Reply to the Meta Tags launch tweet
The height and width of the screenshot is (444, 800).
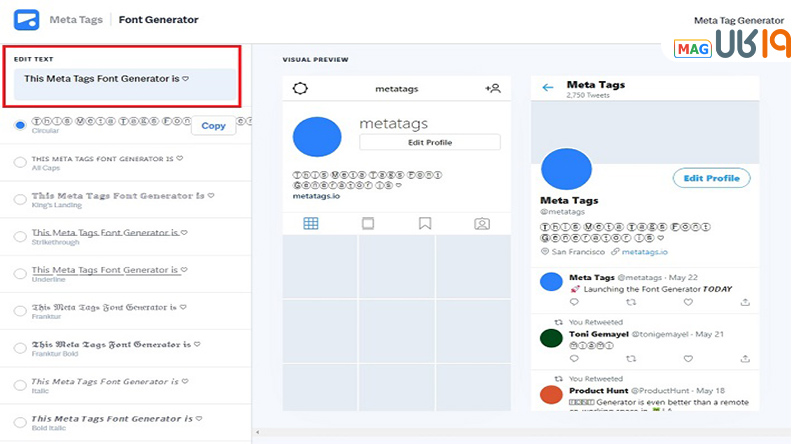(574, 302)
